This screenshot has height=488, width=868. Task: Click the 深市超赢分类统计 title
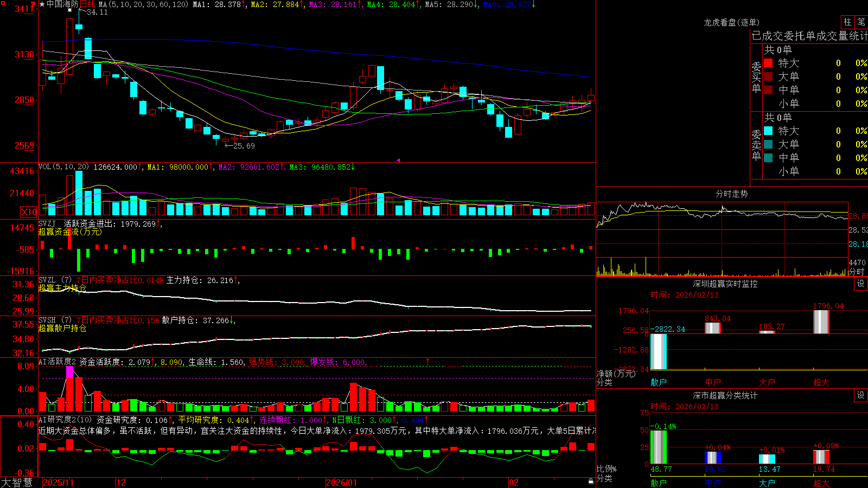pyautogui.click(x=725, y=395)
